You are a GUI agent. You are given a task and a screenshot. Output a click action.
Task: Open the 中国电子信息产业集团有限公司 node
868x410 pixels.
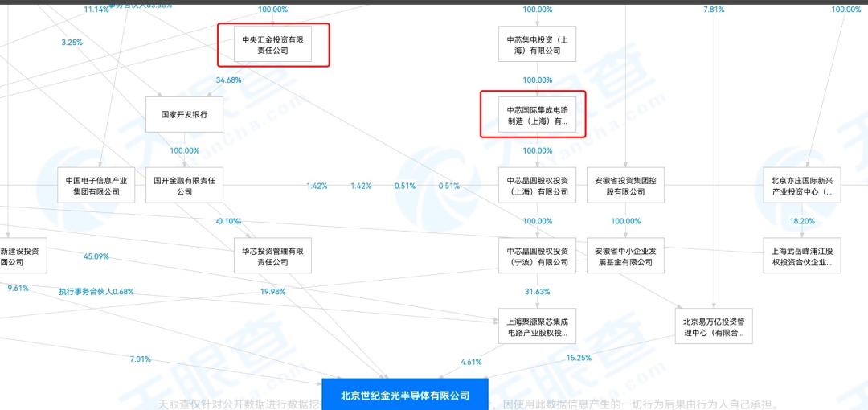coord(96,185)
